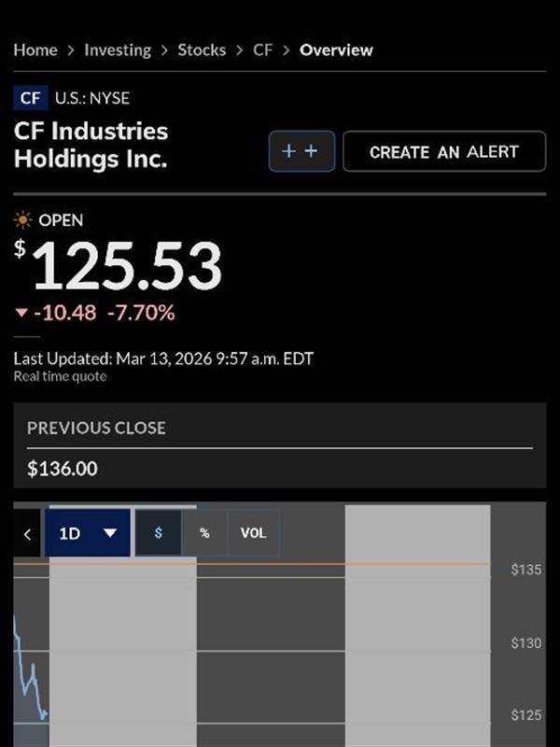Click the sun icon beside OPEN status
The height and width of the screenshot is (747, 560).
(22, 220)
